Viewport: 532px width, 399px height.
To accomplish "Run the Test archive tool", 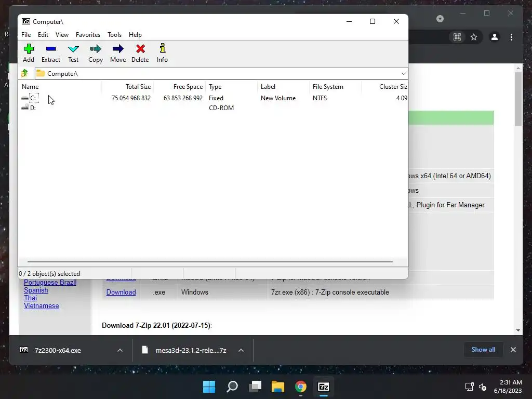I will (x=73, y=54).
